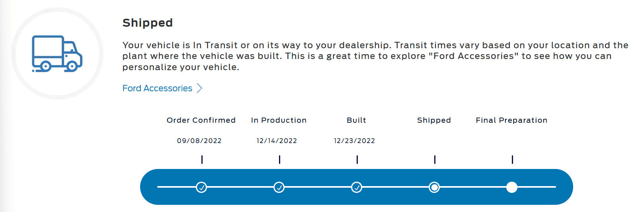Viewport: 644px width, 212px height.
Task: Click the Shipped label in the timeline
Action: click(434, 120)
